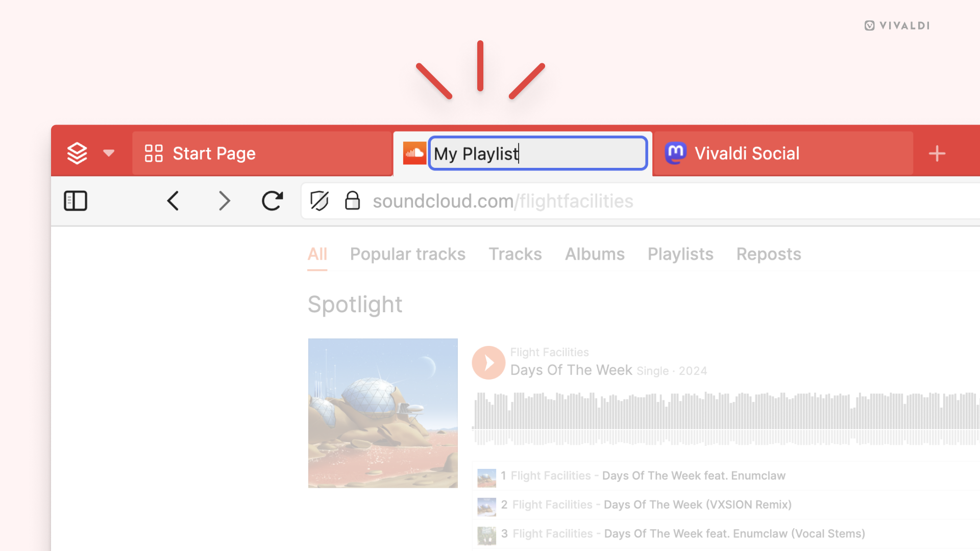The image size is (980, 551).
Task: Click the All content filter tab
Action: point(317,254)
